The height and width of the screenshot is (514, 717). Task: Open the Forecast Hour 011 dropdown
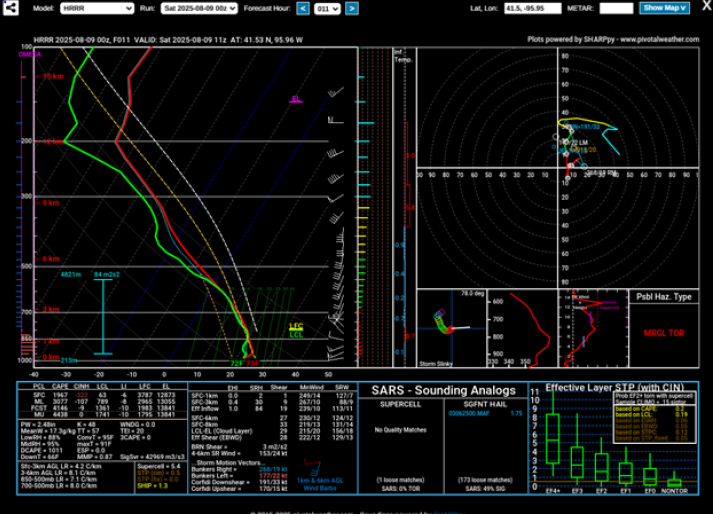(x=327, y=9)
